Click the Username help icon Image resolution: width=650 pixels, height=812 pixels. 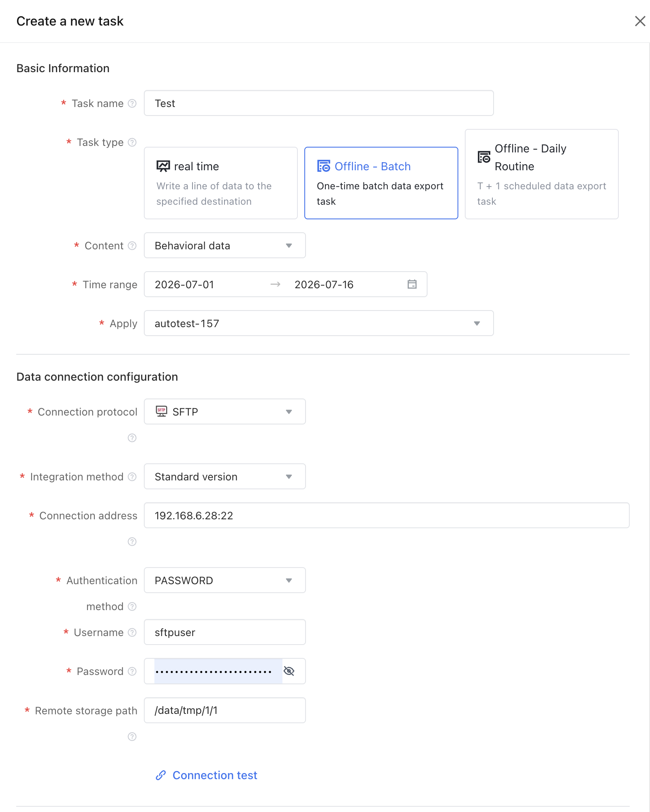tap(132, 632)
